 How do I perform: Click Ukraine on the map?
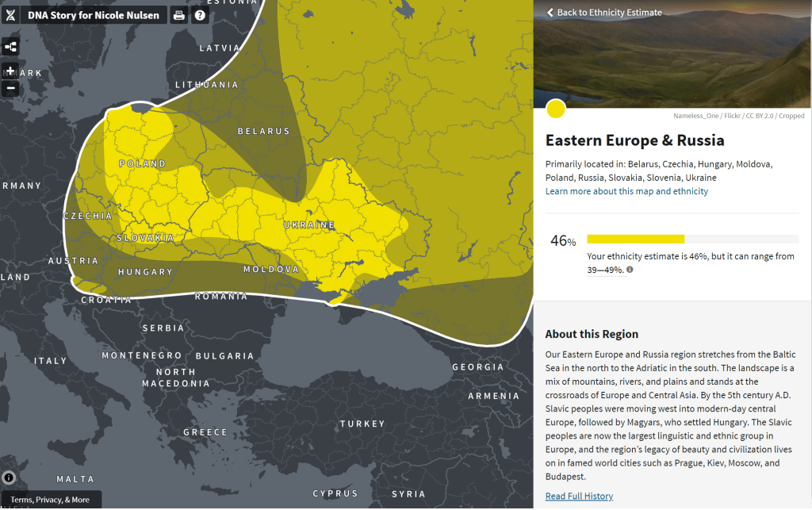click(309, 224)
